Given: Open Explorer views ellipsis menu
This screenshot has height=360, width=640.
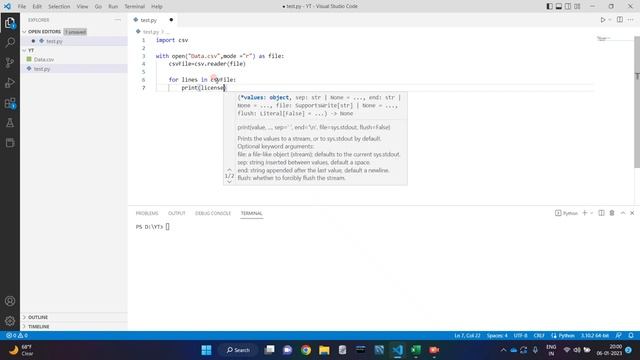Looking at the screenshot, I should click(118, 20).
